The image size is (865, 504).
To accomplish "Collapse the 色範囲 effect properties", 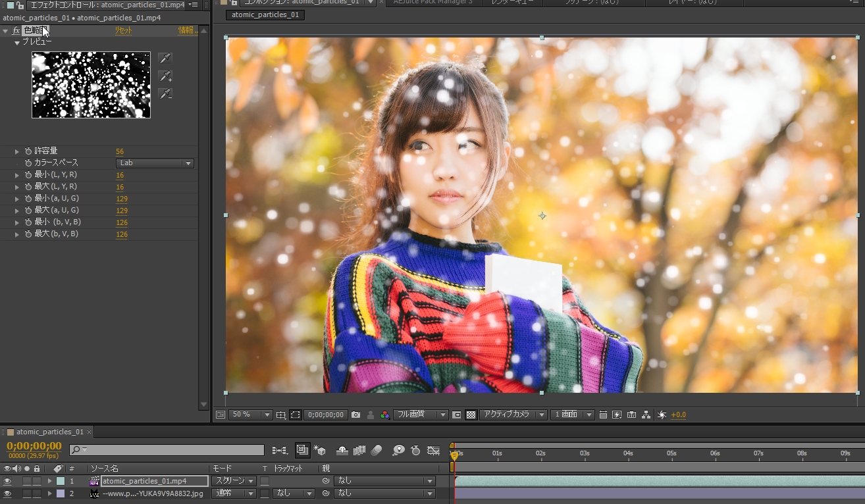I will click(5, 31).
